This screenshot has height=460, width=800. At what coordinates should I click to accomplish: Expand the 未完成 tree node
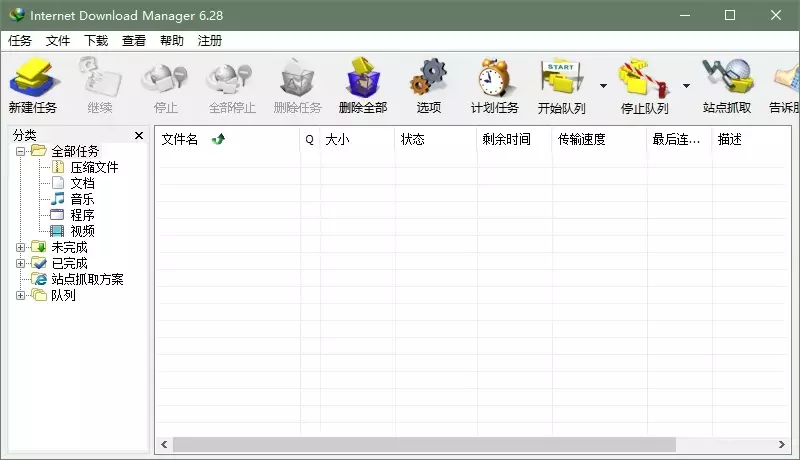[20, 247]
